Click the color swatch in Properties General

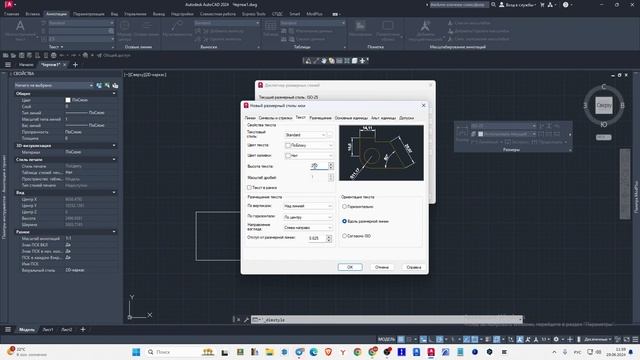(68, 100)
